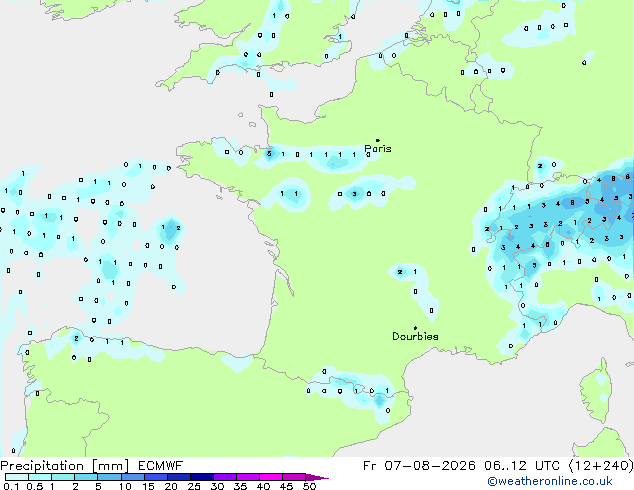The height and width of the screenshot is (490, 634).
Task: Click the '0.1' legend scale label
Action: (x=11, y=486)
